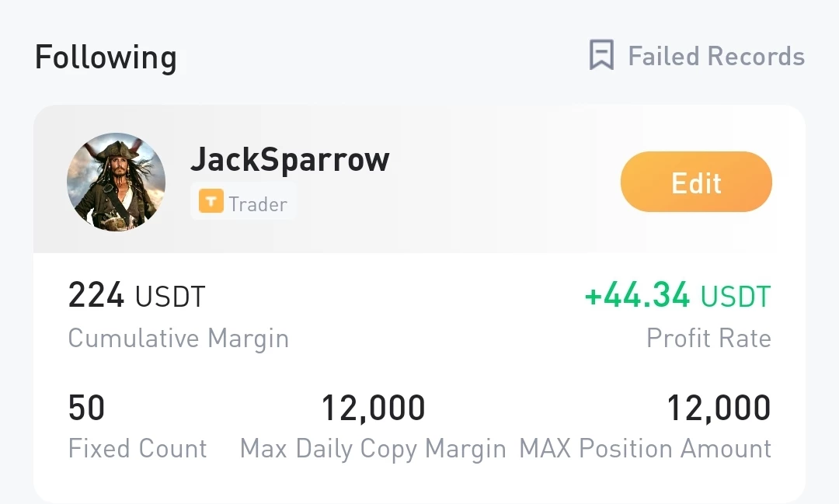This screenshot has width=839, height=504.
Task: Open the Failed Records link
Action: pyautogui.click(x=716, y=56)
